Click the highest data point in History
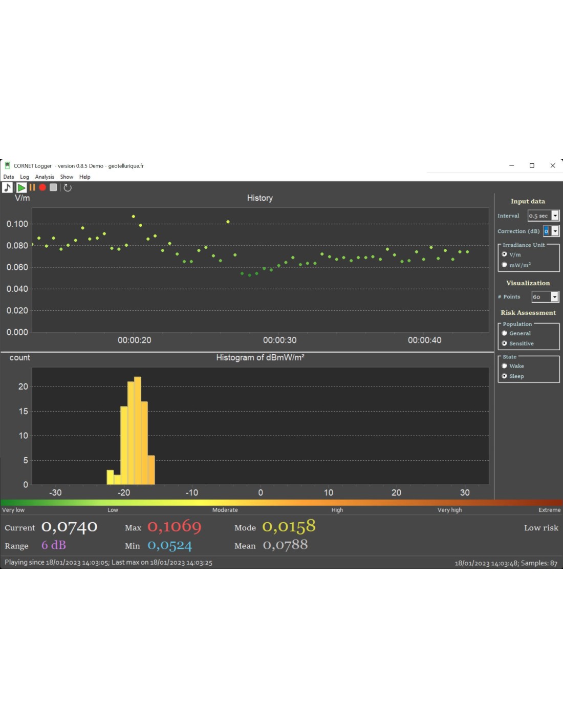 [134, 217]
